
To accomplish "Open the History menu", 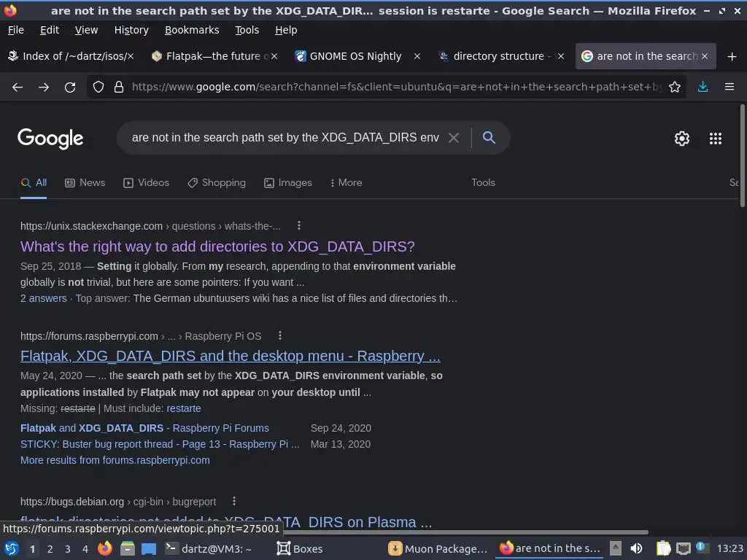I will (131, 30).
